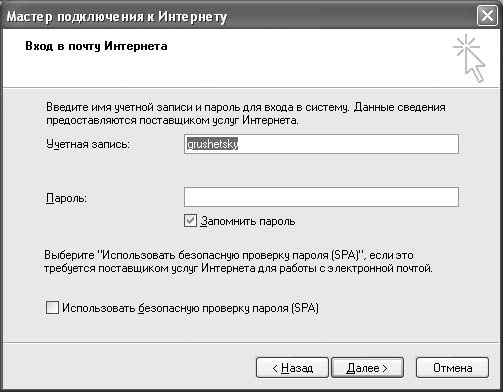The width and height of the screenshot is (503, 392).
Task: Click the Использовать безопасную проверку пароля label
Action: pyautogui.click(x=190, y=308)
